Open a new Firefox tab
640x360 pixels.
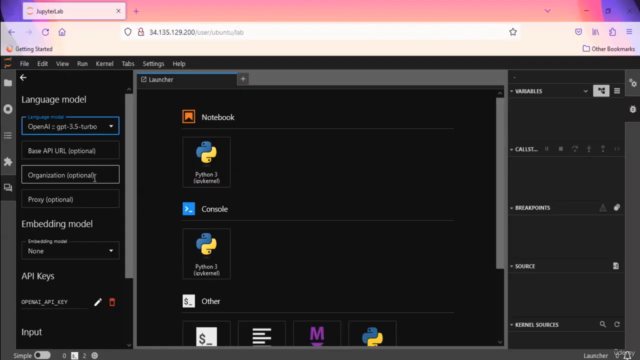point(136,11)
